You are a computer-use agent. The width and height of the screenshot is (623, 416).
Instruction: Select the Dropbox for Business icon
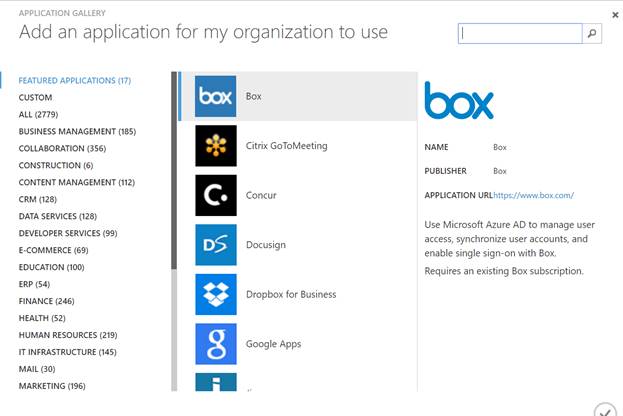216,294
